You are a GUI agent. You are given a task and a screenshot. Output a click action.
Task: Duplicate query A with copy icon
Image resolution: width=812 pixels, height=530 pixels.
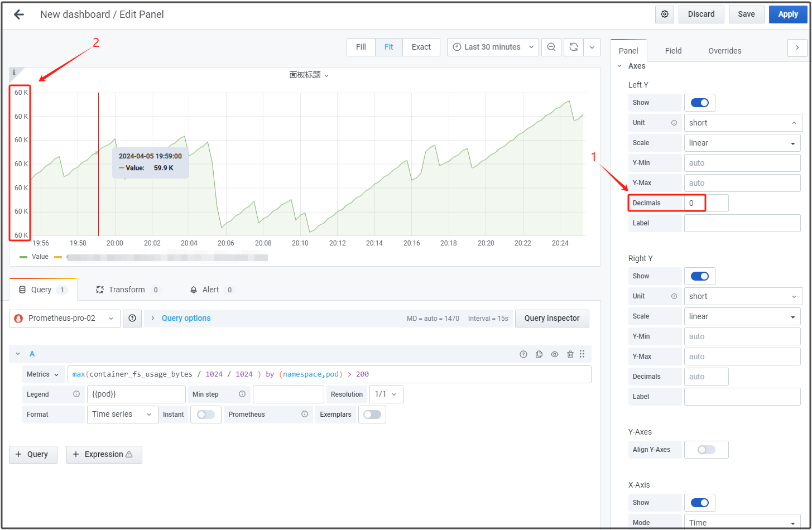pos(539,354)
